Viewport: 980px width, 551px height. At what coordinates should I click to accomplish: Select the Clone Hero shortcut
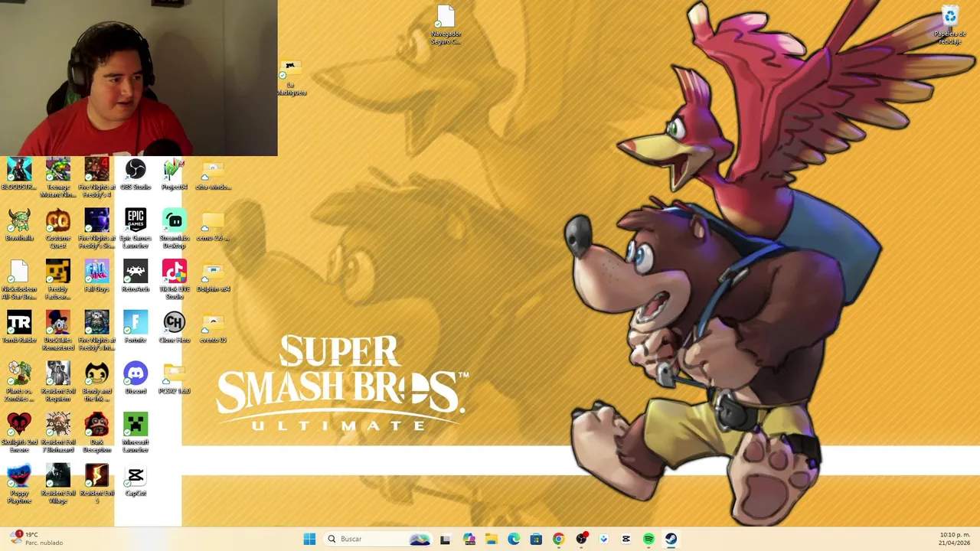[174, 328]
